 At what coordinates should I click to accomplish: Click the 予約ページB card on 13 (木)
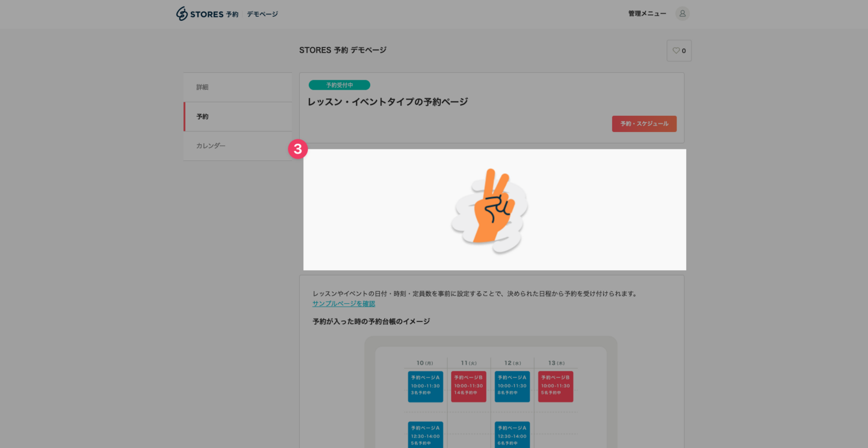pos(556,387)
